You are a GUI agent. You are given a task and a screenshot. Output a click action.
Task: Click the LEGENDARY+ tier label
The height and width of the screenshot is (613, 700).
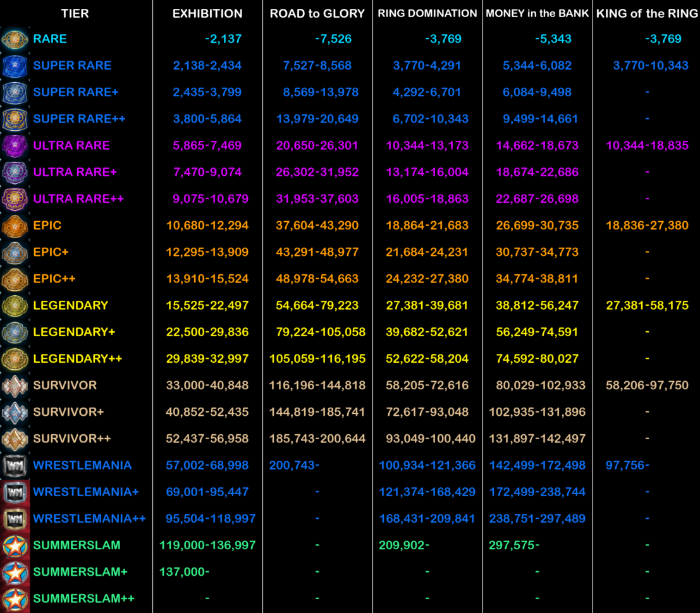(74, 332)
